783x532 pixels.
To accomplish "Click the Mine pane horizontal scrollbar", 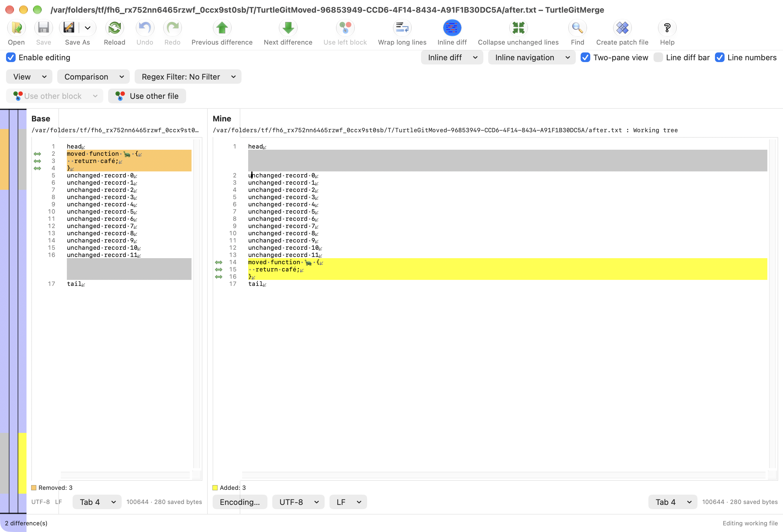I will click(x=504, y=475).
